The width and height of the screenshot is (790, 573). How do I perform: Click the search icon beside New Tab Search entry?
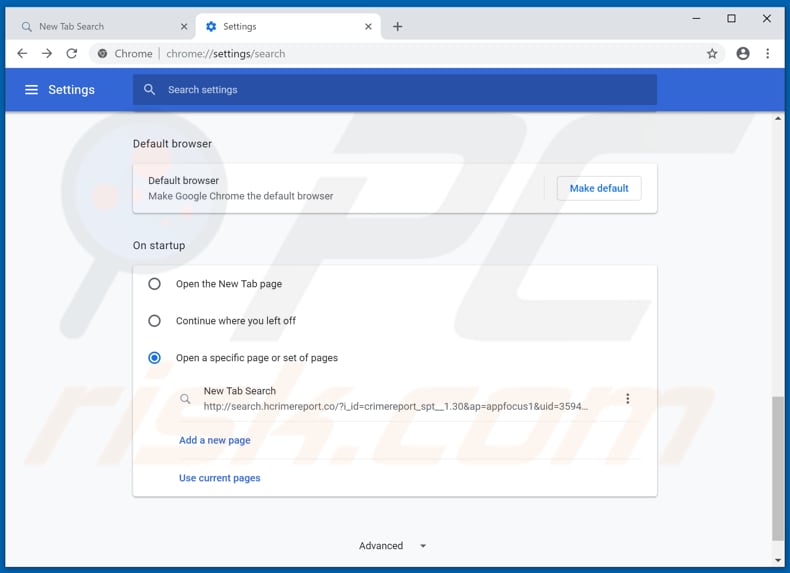[x=185, y=399]
